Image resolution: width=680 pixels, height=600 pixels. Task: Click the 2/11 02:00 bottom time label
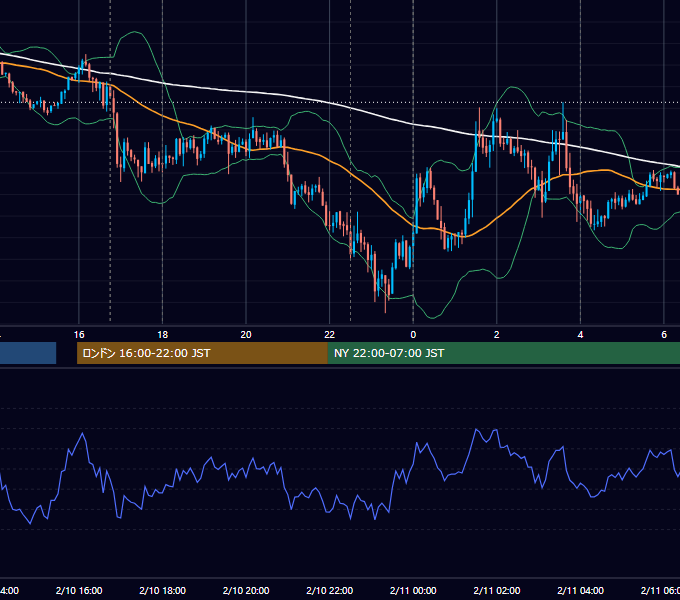[x=497, y=590]
